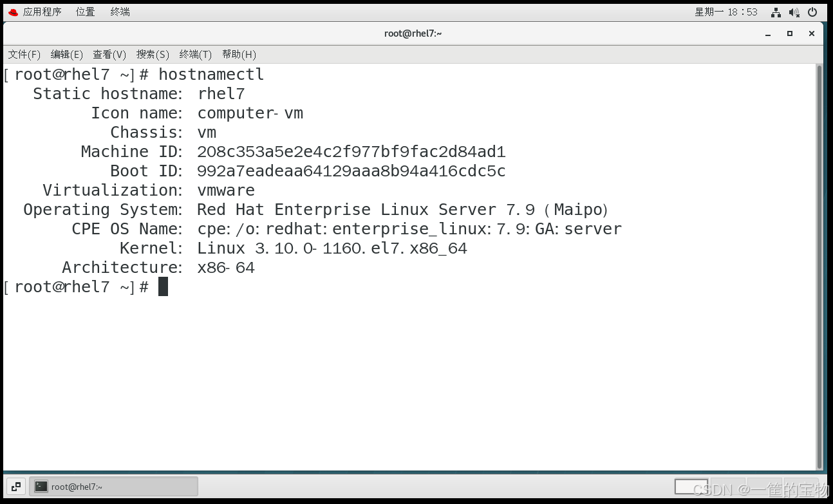Click the 终端 item in top panel
Viewport: 833px width, 504px height.
pos(120,12)
